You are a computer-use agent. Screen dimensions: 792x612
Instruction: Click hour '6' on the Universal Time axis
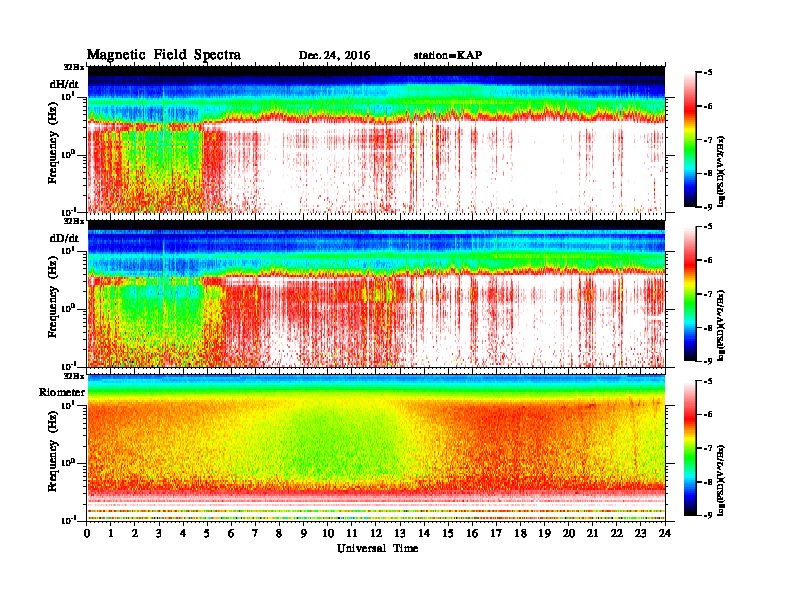pos(232,533)
